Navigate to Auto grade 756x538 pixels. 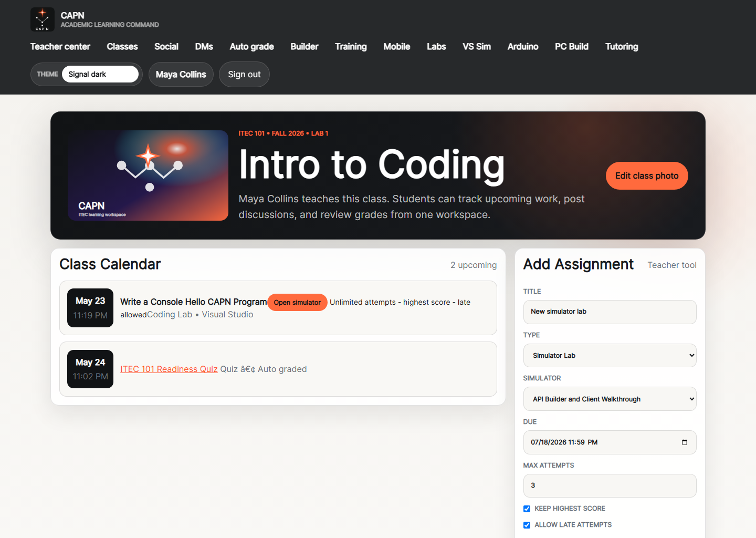click(x=252, y=47)
